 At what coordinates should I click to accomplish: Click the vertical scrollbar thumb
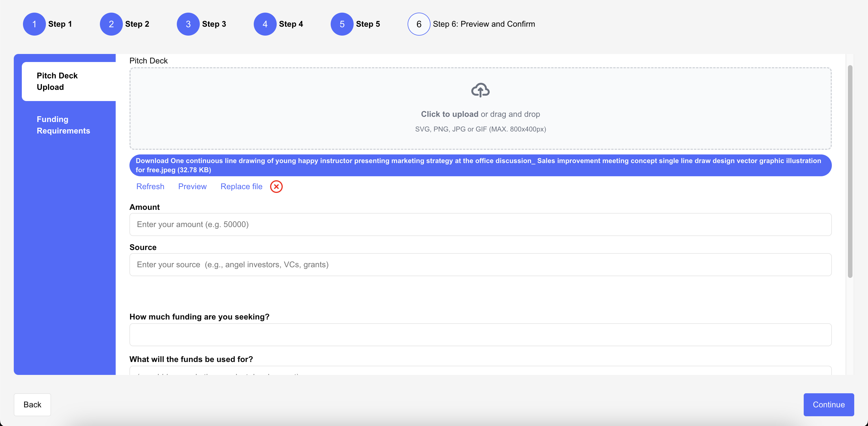pos(850,171)
